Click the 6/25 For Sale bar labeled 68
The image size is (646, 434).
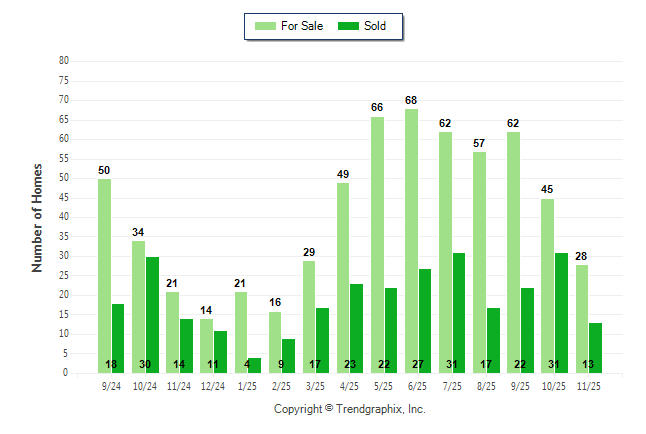[x=412, y=240]
